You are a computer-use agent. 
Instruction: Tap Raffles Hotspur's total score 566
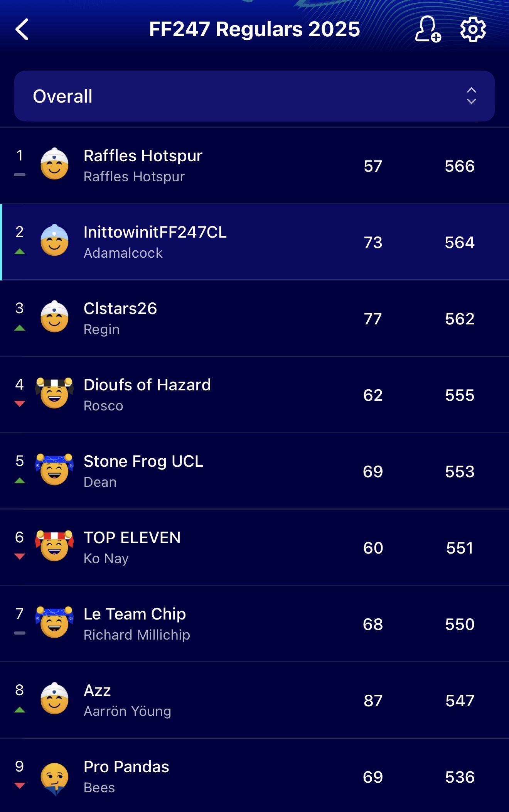(x=459, y=166)
